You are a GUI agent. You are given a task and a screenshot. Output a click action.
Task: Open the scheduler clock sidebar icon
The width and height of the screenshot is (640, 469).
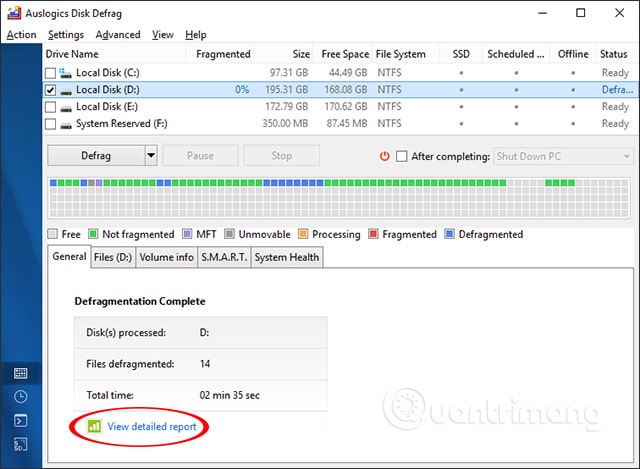(x=20, y=397)
